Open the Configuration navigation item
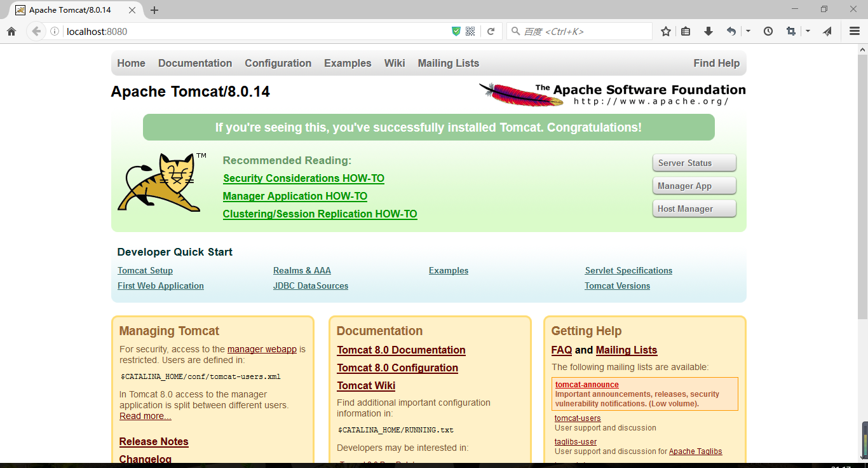The height and width of the screenshot is (468, 868). [x=278, y=63]
